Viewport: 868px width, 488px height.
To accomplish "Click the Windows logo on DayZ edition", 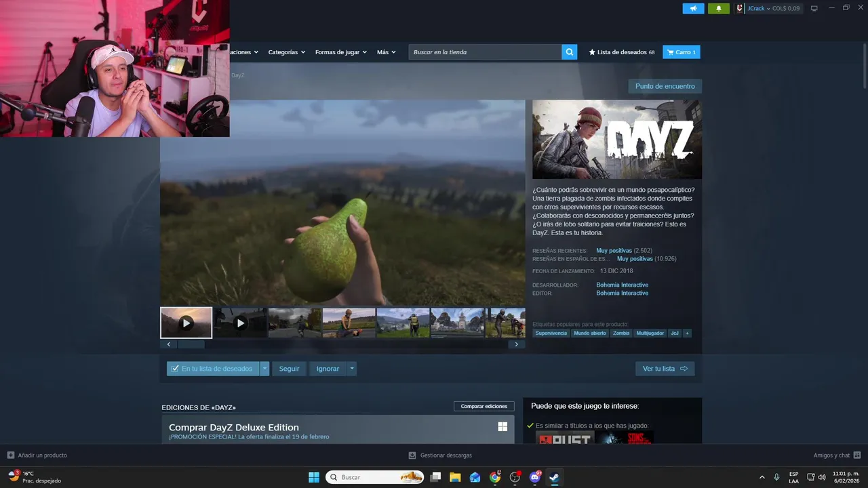I will point(502,426).
